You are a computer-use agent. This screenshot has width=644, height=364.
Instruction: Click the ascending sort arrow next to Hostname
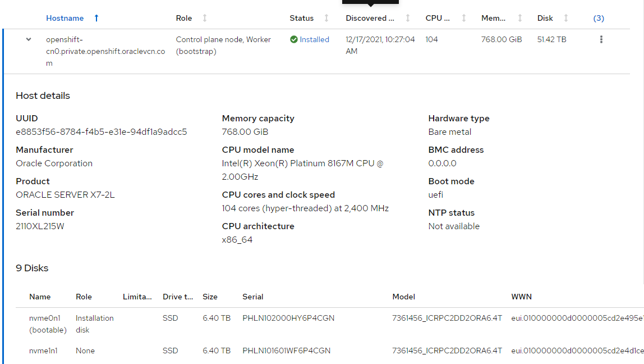coord(96,18)
